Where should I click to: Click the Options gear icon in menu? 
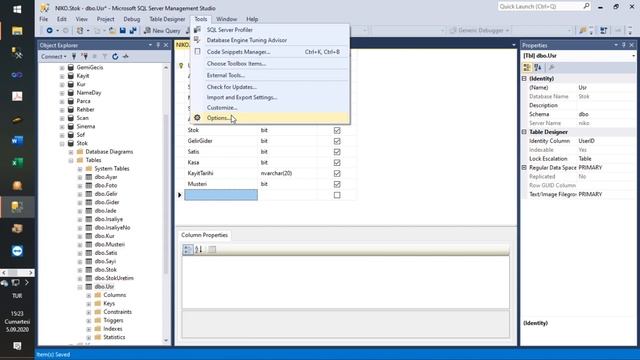coord(197,118)
